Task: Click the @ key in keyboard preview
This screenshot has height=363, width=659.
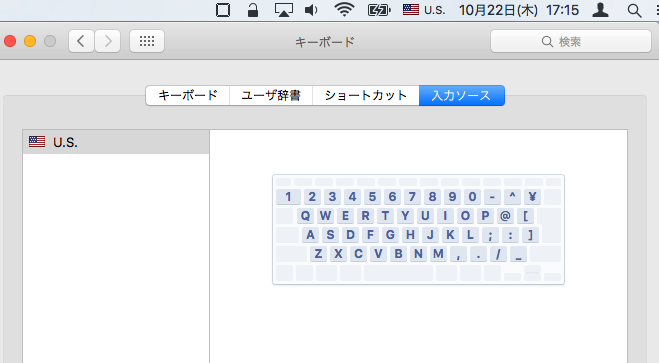Action: pyautogui.click(x=505, y=216)
